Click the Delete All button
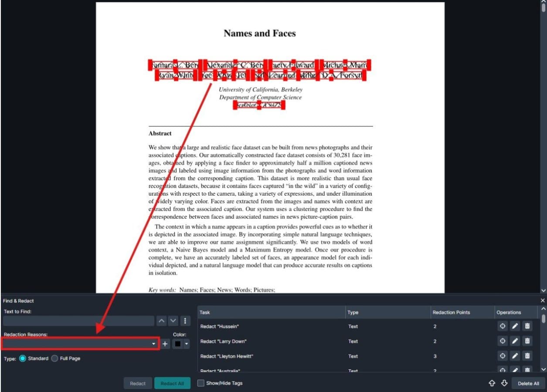Image resolution: width=547 pixels, height=392 pixels. click(x=528, y=383)
